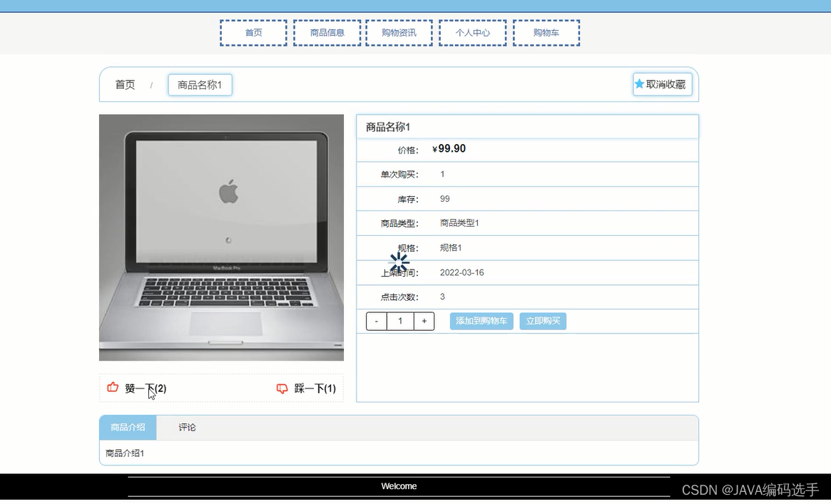This screenshot has height=504, width=831.
Task: Click the stock value 99
Action: pos(444,198)
